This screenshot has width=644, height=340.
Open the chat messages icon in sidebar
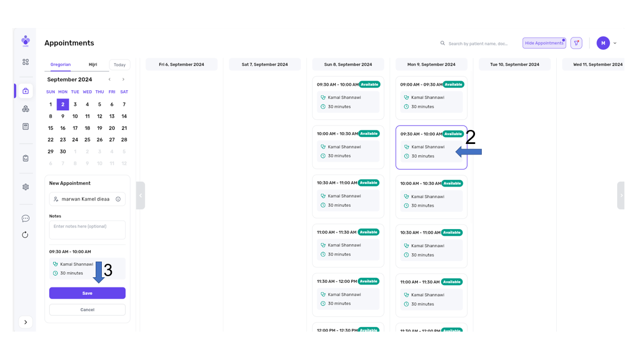[25, 218]
